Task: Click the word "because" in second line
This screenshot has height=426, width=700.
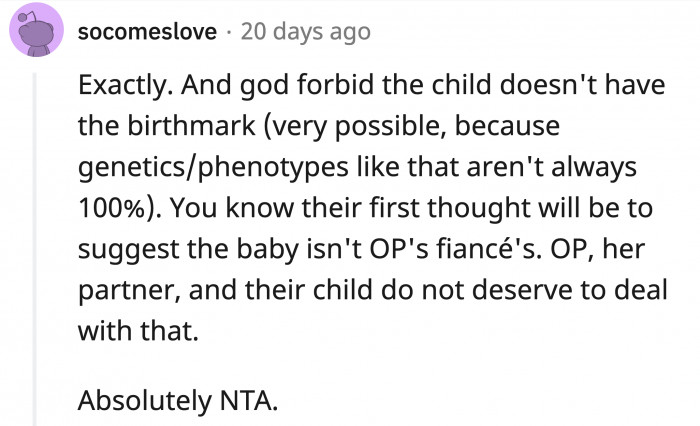Action: pos(507,125)
